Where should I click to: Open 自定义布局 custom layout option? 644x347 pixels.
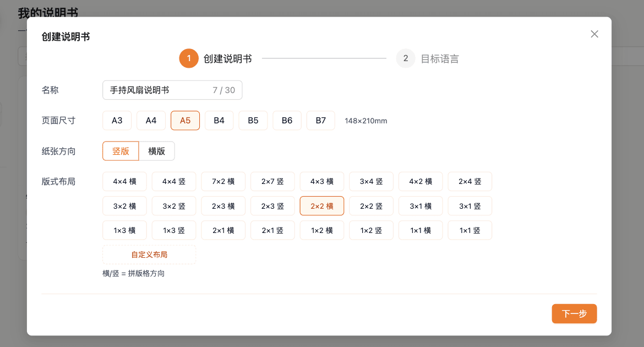(x=149, y=254)
